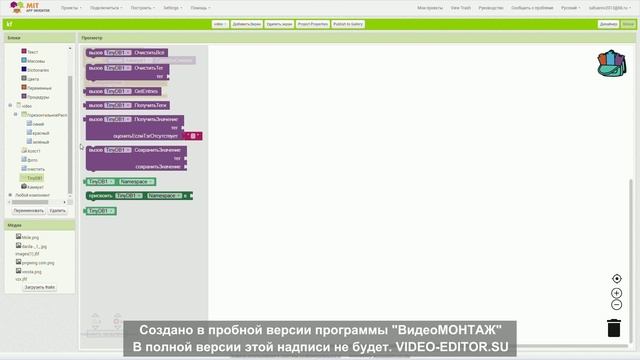Zoom in with the plus icon
Screen dimensions: 640x360
coord(617,293)
